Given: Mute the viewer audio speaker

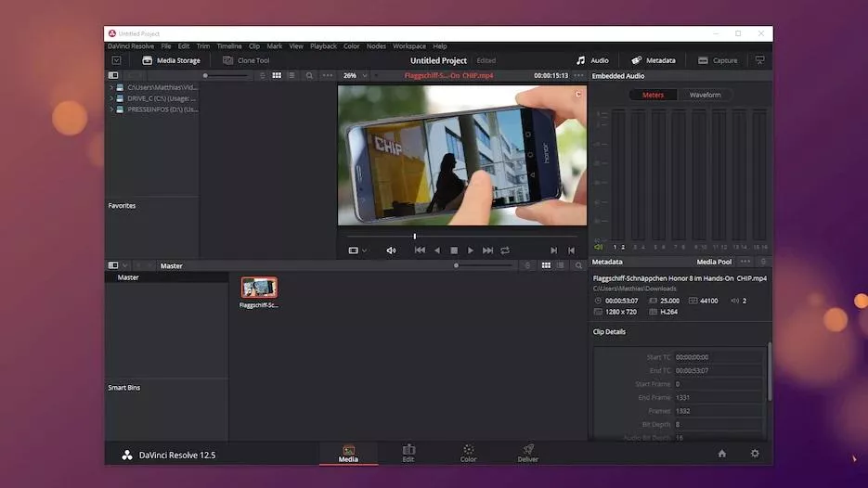Looking at the screenshot, I should tap(391, 250).
